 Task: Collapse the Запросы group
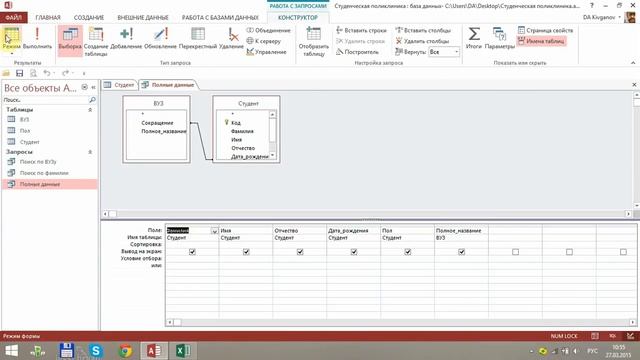click(x=90, y=152)
